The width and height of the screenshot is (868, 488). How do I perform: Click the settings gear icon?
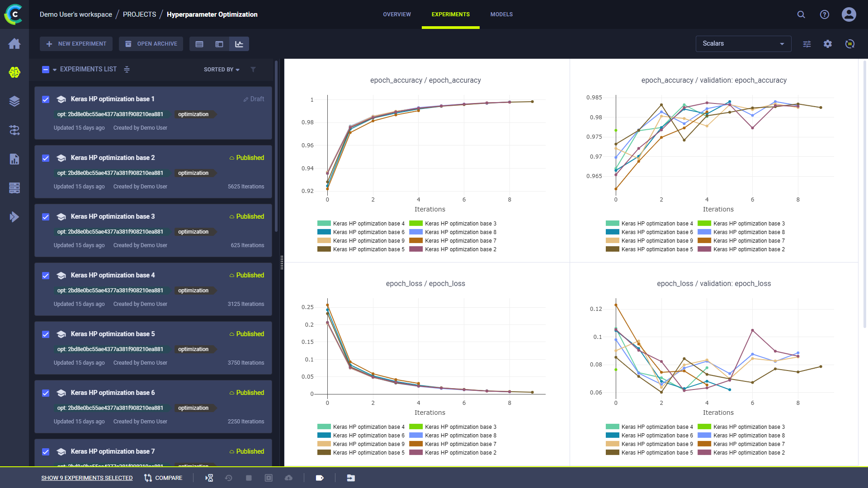pyautogui.click(x=828, y=43)
